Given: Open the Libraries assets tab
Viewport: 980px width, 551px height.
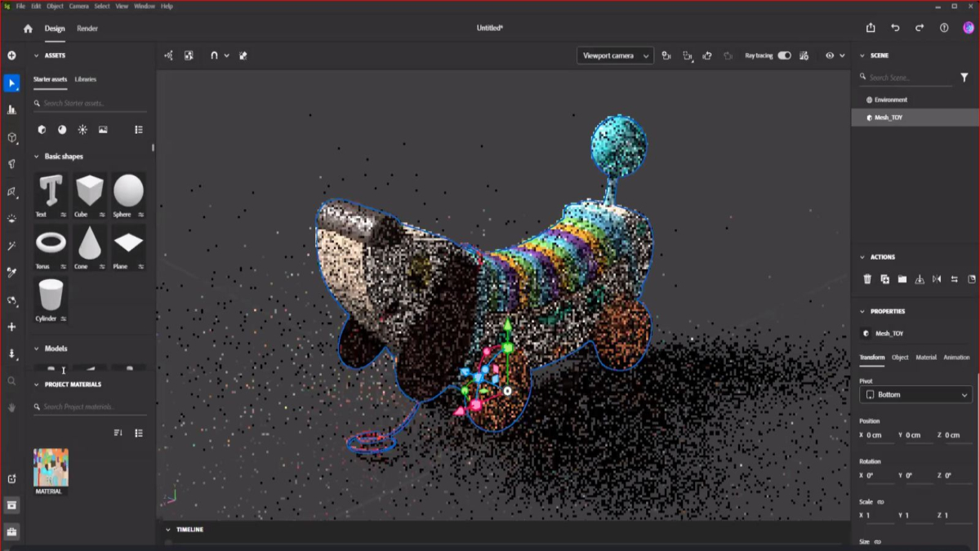Looking at the screenshot, I should (x=85, y=79).
